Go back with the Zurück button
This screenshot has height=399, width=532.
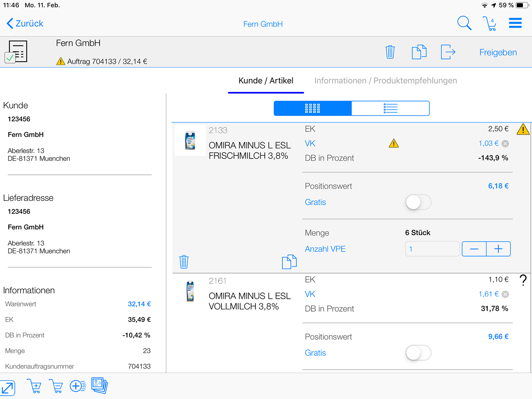click(x=25, y=24)
